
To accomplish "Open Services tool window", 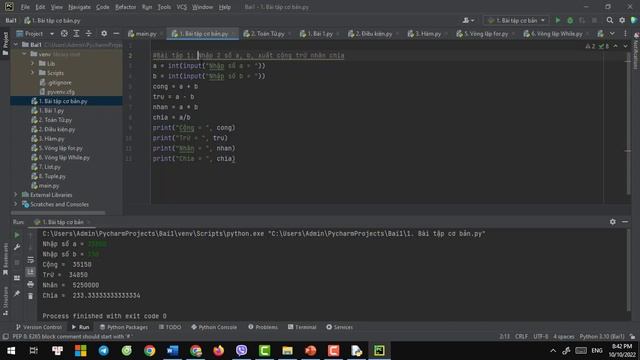I will pyautogui.click(x=340, y=327).
